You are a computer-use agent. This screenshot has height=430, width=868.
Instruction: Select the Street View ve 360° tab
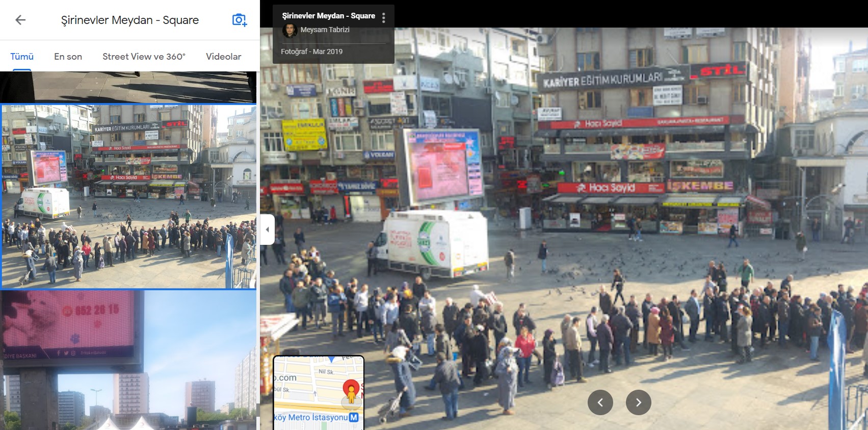144,57
